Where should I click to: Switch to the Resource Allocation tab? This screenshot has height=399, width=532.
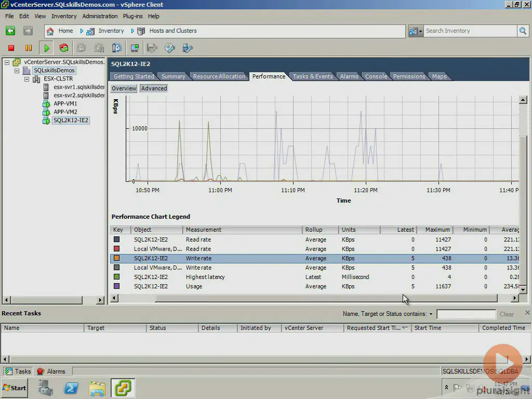point(219,76)
